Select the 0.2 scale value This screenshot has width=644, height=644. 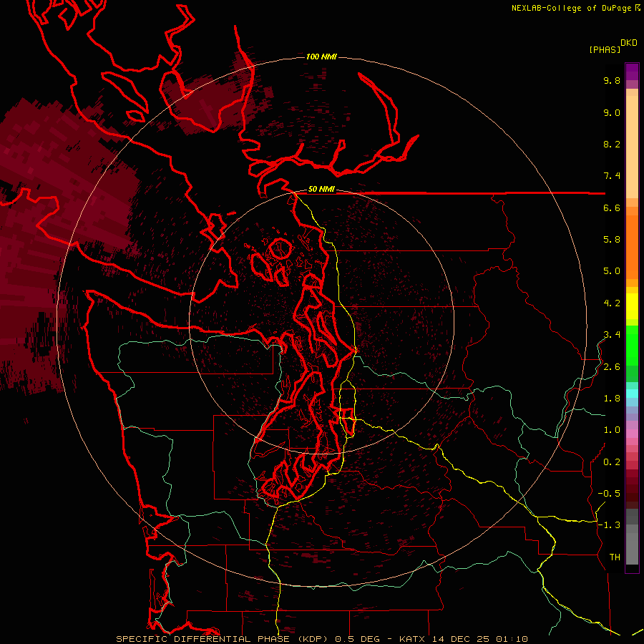pyautogui.click(x=612, y=462)
